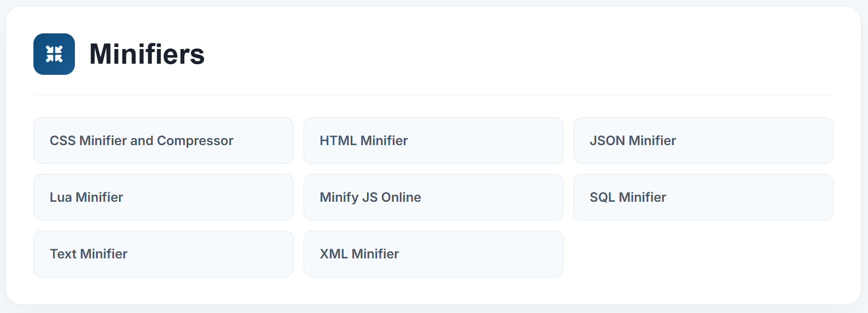Screen dimensions: 868x313
Task: Choose the Text Minifier card
Action: tap(163, 254)
